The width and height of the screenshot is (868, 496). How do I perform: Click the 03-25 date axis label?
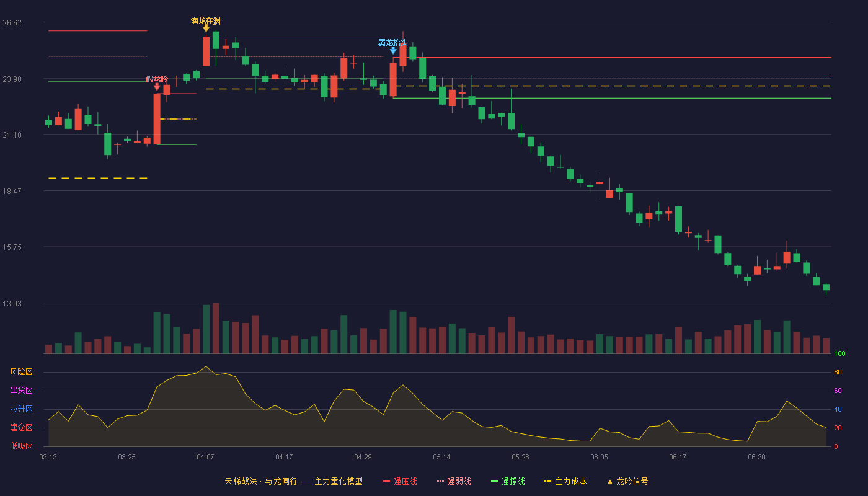click(126, 457)
